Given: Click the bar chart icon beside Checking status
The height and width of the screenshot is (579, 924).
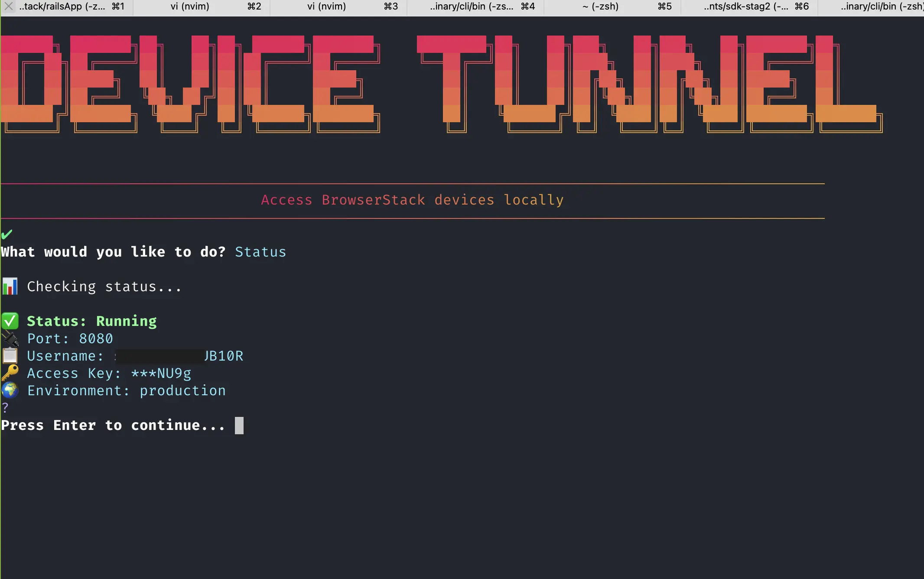Looking at the screenshot, I should 10,286.
